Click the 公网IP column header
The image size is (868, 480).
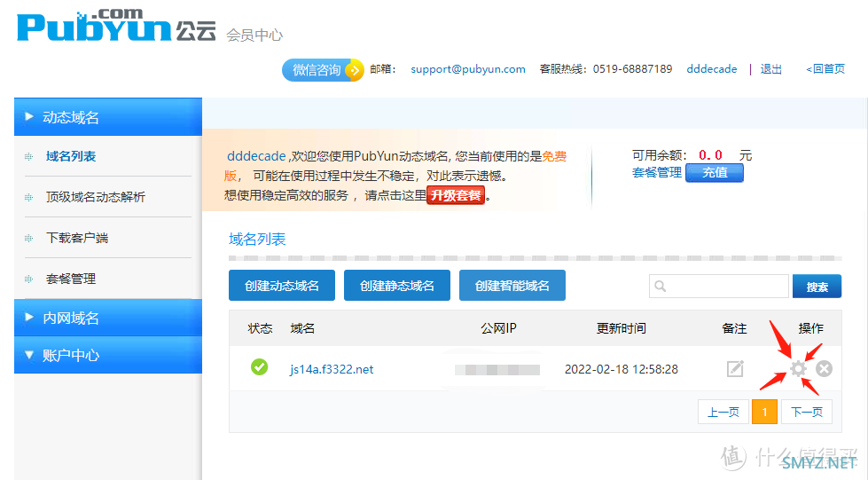pos(499,328)
